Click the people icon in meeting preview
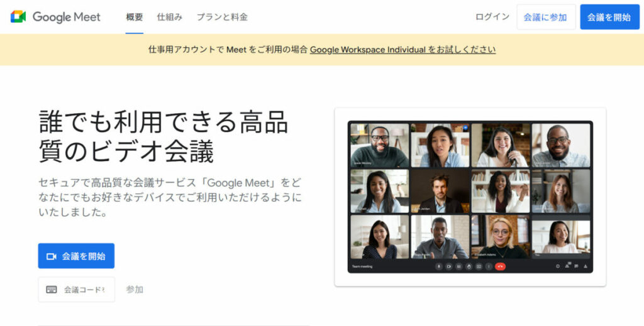644x326 pixels. (x=567, y=266)
